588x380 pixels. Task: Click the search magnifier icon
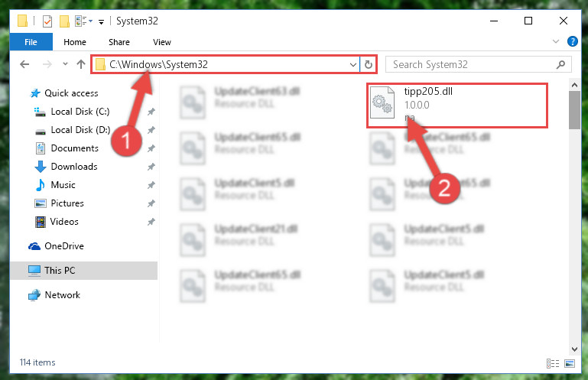[560, 64]
